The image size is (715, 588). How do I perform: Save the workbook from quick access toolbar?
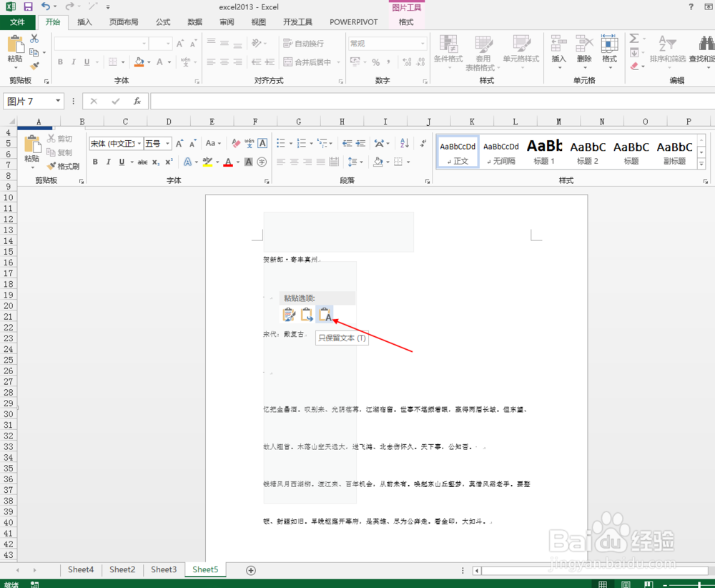click(x=29, y=6)
